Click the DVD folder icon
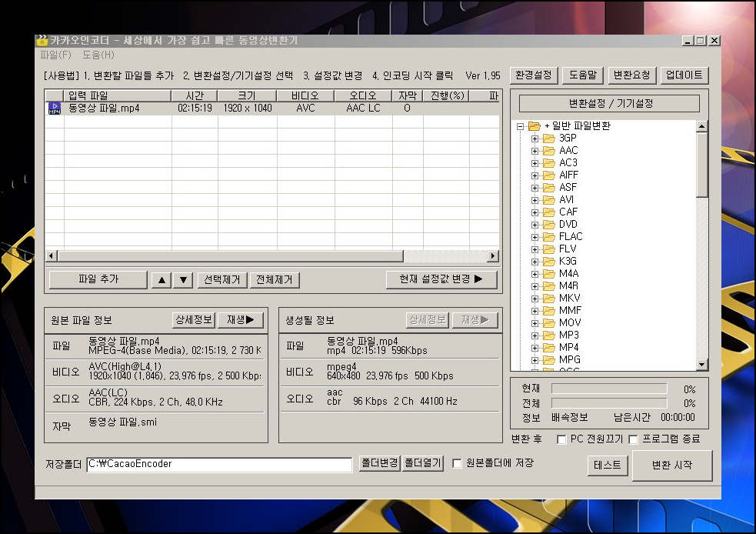The width and height of the screenshot is (756, 534). coord(548,225)
